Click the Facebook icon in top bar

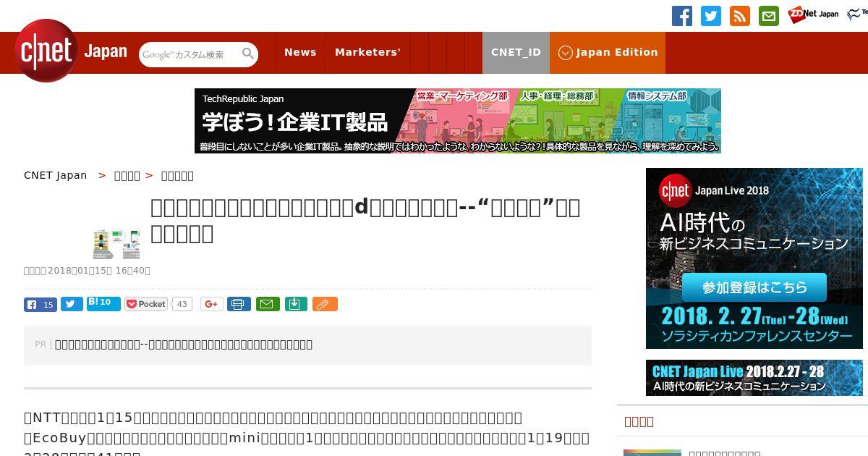coord(682,16)
